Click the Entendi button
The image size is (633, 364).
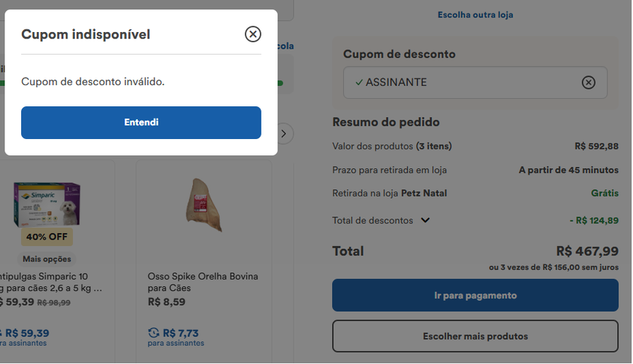141,122
